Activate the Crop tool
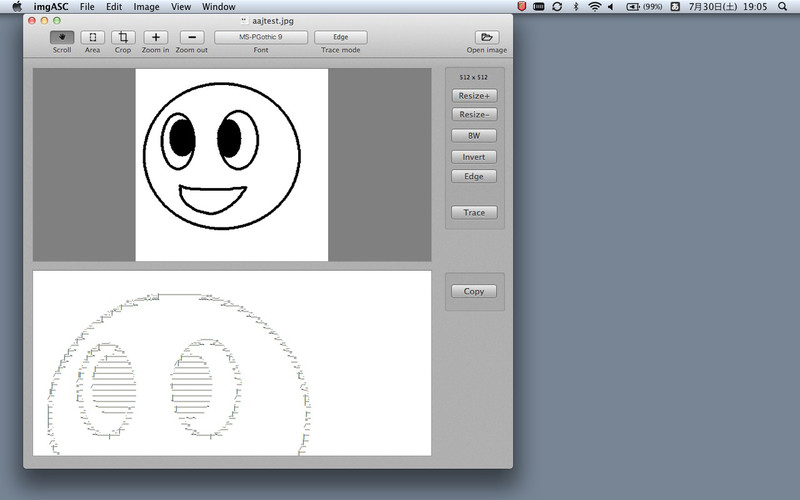Screen dimensions: 800x500 point(123,37)
